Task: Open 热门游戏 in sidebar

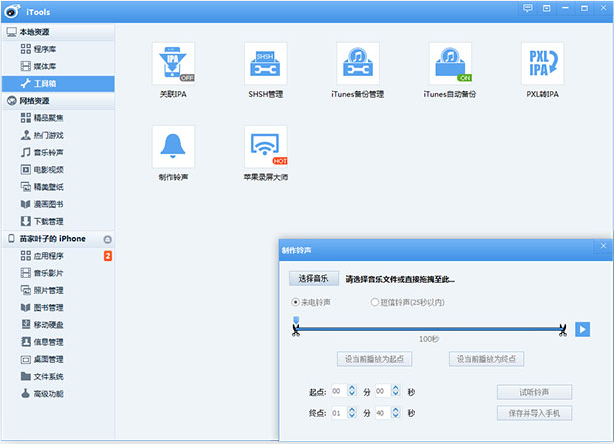Action: point(58,135)
